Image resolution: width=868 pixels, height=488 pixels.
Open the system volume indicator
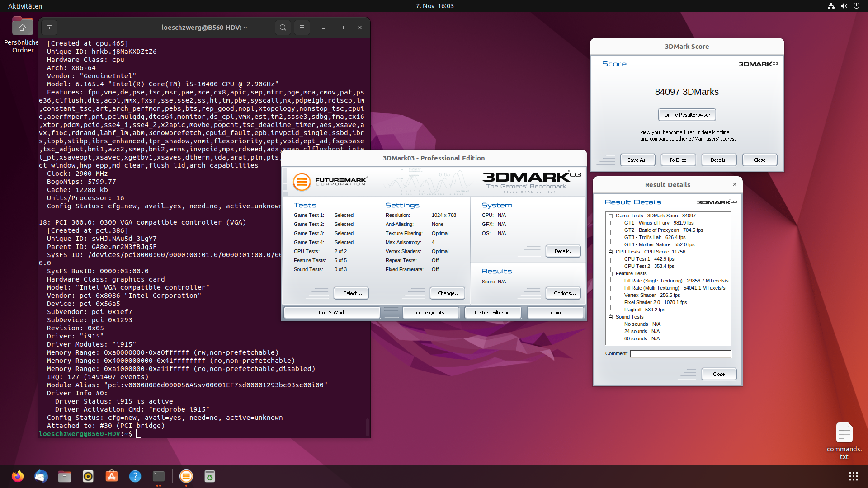point(844,6)
